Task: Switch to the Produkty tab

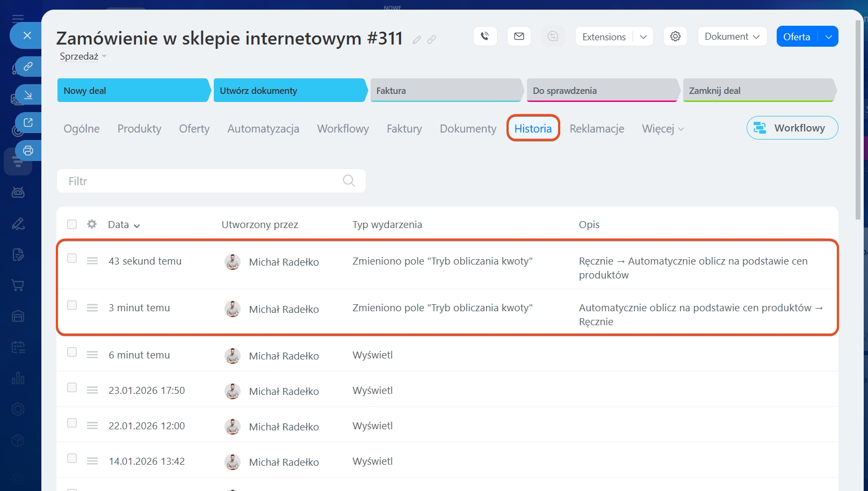Action: (x=139, y=129)
